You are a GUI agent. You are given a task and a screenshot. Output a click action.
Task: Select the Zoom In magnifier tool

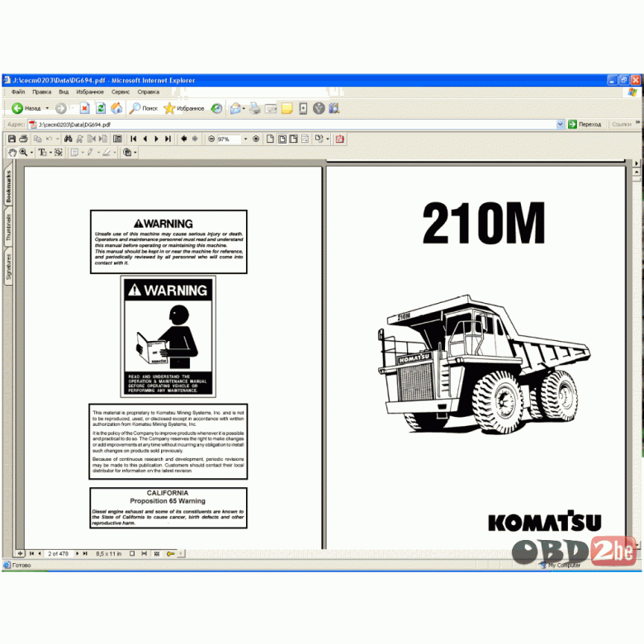23,153
